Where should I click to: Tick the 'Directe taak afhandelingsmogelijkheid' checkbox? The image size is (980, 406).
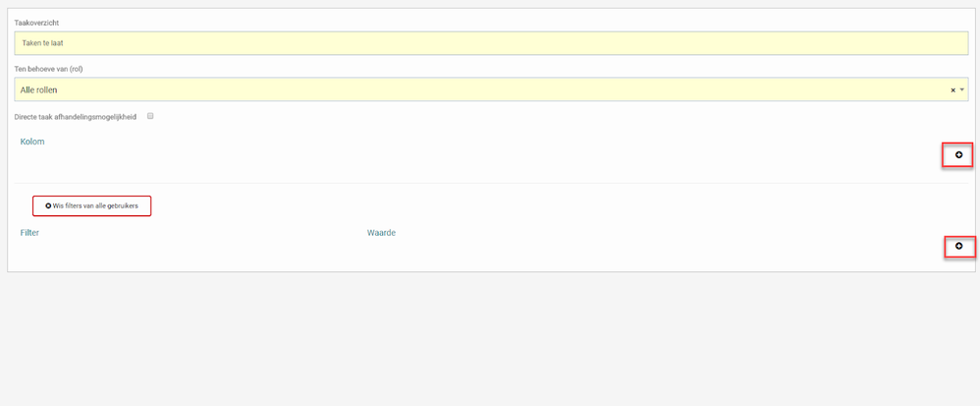[x=150, y=116]
